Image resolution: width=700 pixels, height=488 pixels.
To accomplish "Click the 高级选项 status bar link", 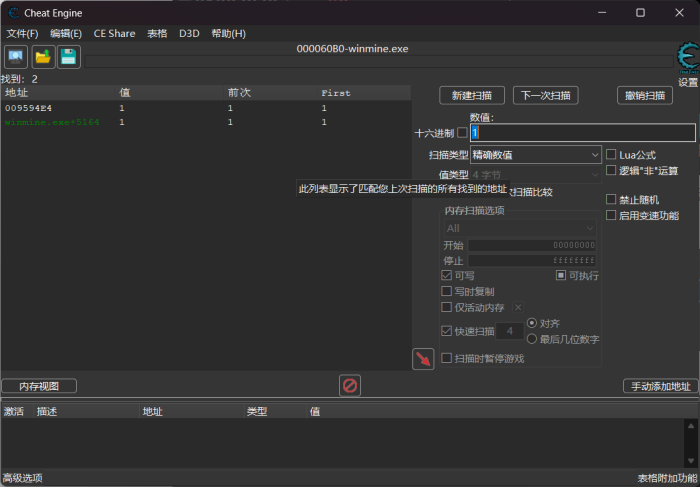I will (x=22, y=478).
